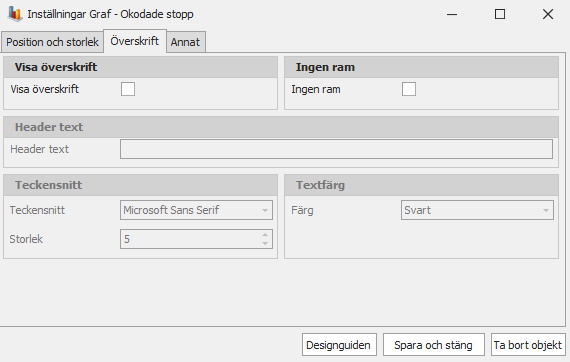Minimize the Inställningar Graf window

(452, 14)
